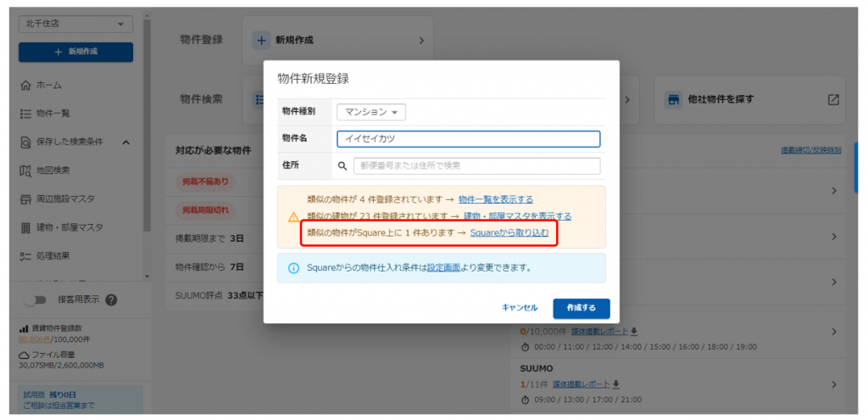
Task: Click the facility icon beside 周辺施設マスタ
Action: [x=25, y=199]
